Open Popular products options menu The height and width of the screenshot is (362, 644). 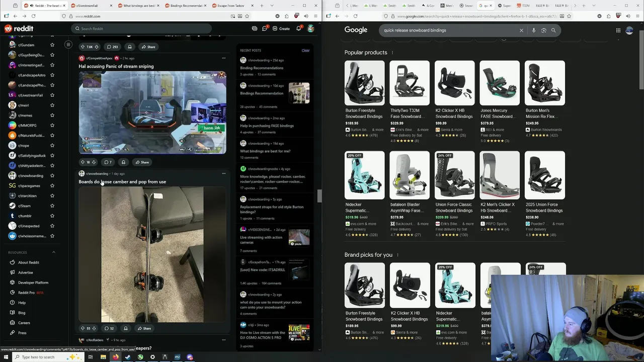tap(392, 53)
